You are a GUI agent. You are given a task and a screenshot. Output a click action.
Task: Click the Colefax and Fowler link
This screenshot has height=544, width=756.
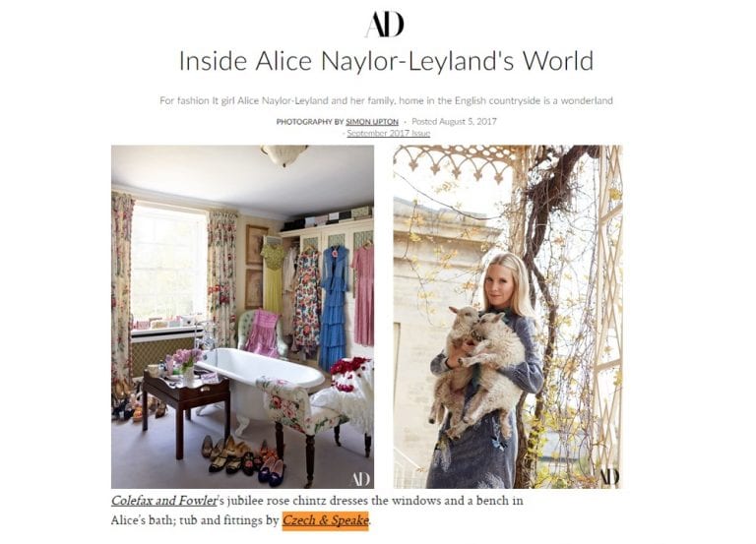pos(164,501)
